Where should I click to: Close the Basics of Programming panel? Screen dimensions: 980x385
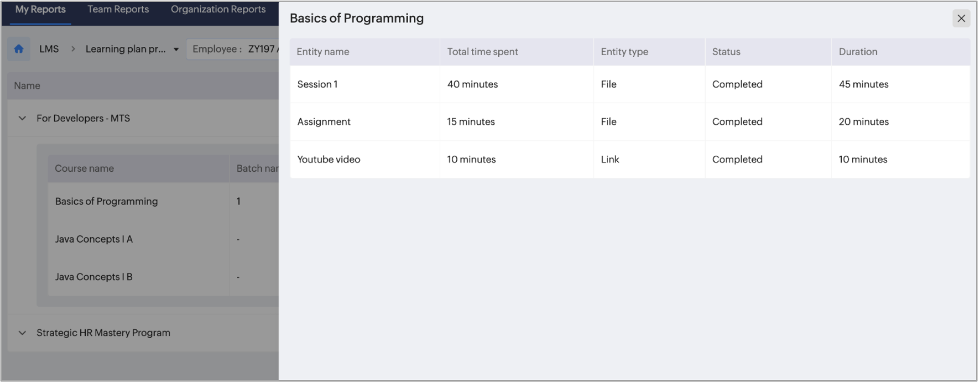point(961,19)
